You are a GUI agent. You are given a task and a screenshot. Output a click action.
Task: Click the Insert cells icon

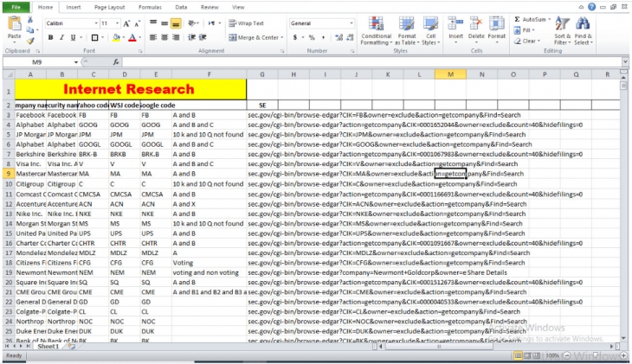[455, 24]
